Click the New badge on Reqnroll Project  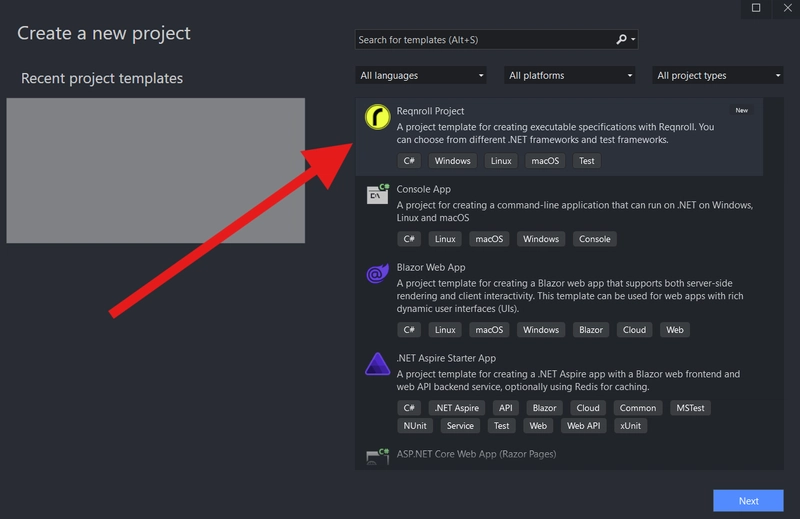tap(741, 111)
